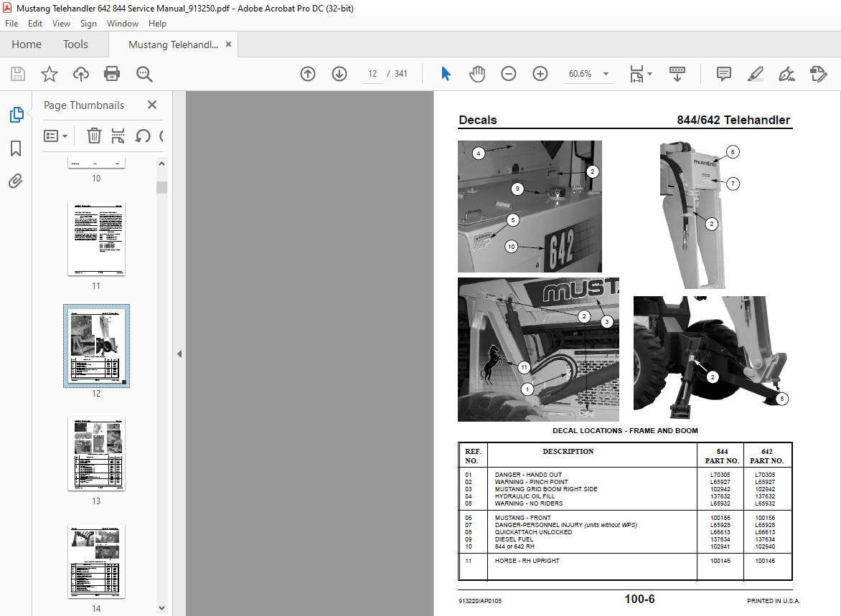Zoom out with minus circle icon
Image resolution: width=841 pixels, height=616 pixels.
(509, 74)
